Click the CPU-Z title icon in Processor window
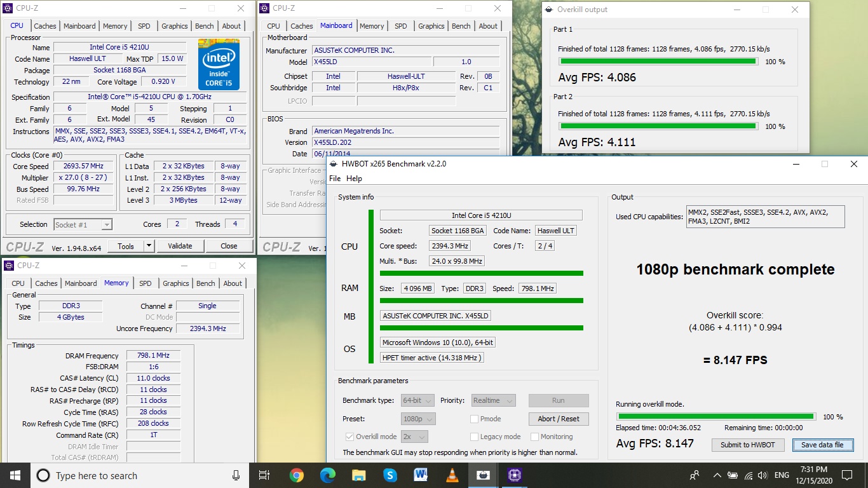 [x=8, y=8]
